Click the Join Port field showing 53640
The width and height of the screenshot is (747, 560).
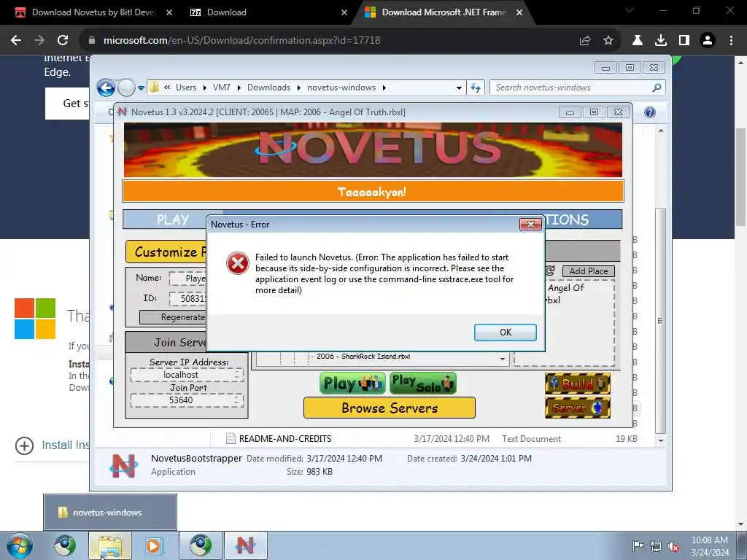pos(186,400)
